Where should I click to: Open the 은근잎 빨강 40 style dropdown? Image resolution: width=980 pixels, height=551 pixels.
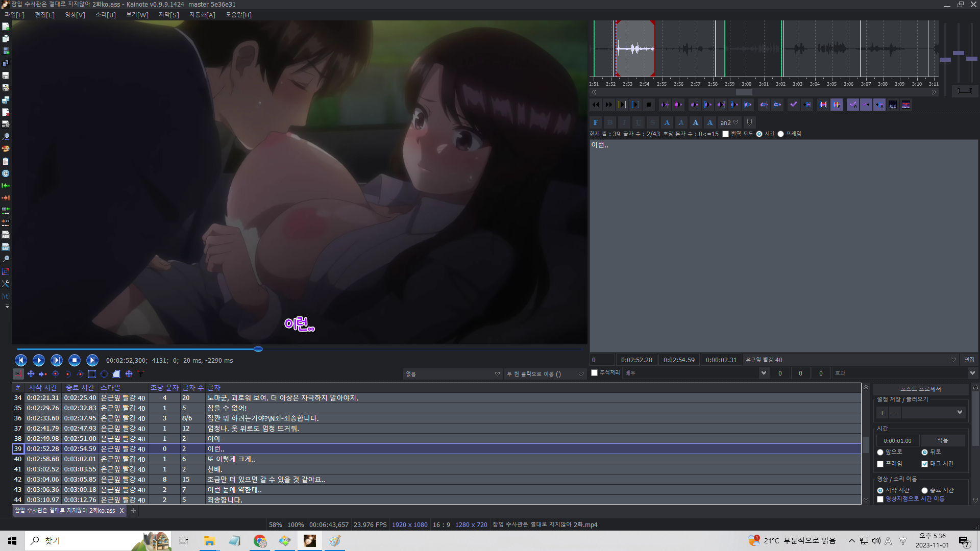tap(851, 360)
